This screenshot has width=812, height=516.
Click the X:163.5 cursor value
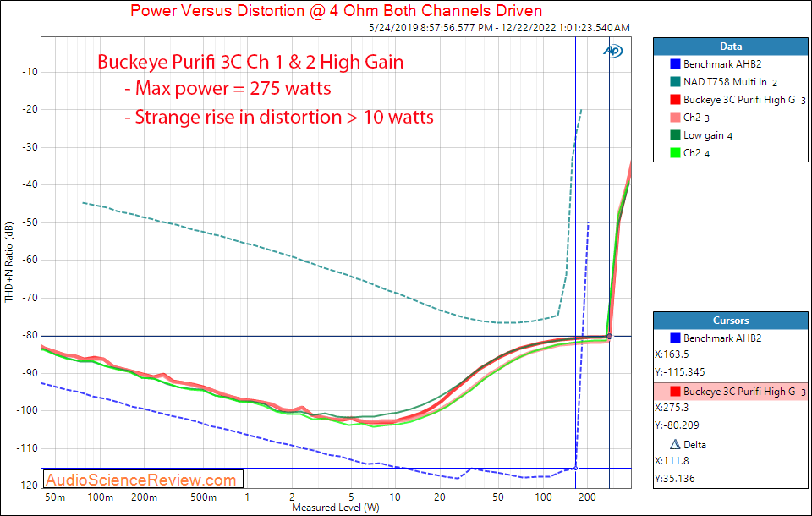tap(672, 354)
